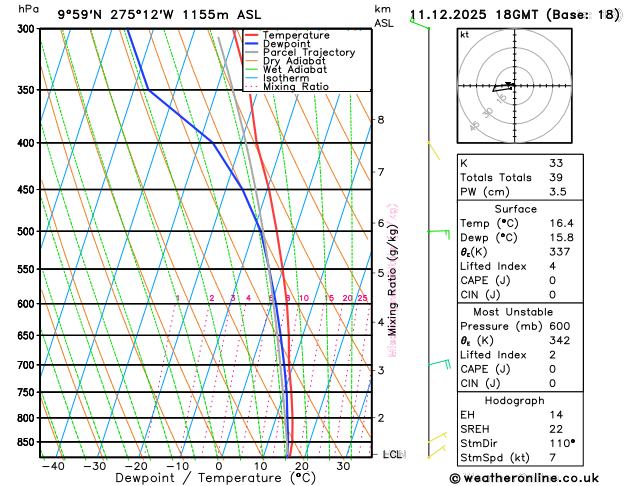
Task: Click the lowest yellow wind barb near LCL
Action: (x=436, y=452)
